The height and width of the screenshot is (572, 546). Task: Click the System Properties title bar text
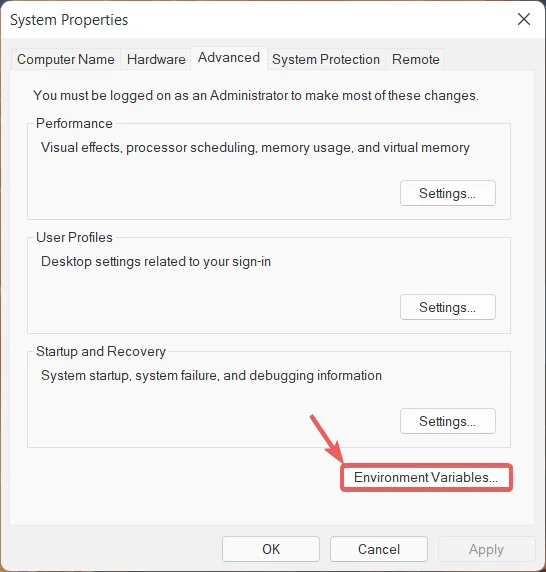69,20
